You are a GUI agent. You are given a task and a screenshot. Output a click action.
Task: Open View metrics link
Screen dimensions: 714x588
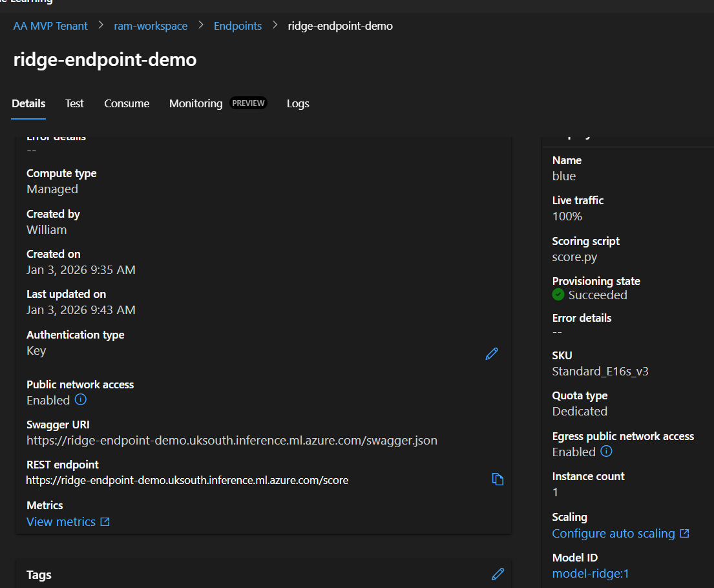(x=61, y=521)
